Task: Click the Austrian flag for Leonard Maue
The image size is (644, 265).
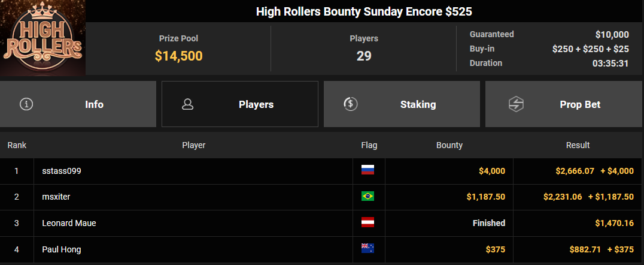Action: 367,222
